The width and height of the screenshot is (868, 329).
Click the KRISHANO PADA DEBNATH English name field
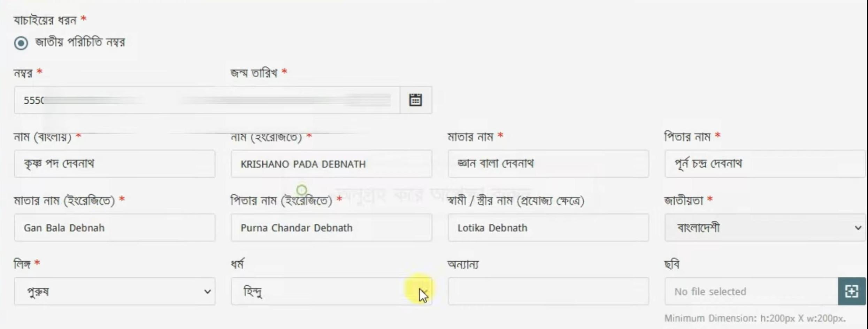(331, 164)
